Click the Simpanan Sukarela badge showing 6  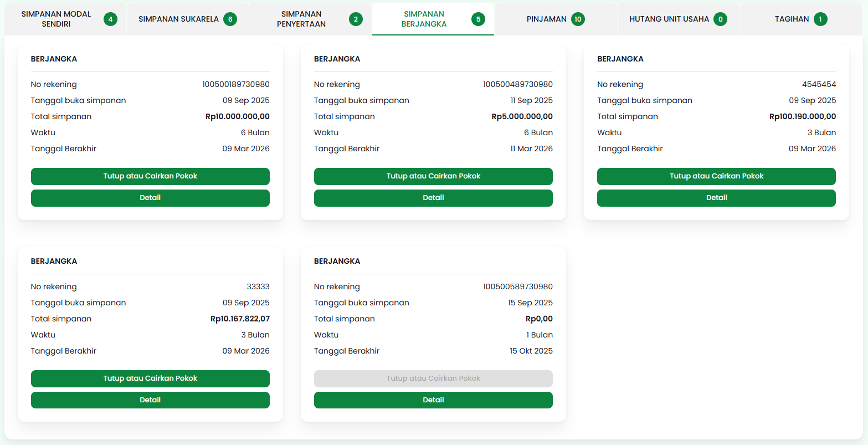pyautogui.click(x=230, y=19)
